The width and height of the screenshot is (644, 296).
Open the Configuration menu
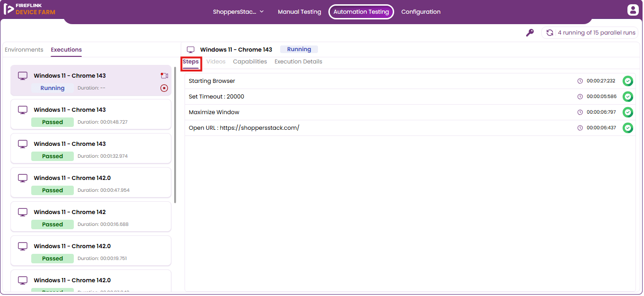click(421, 12)
